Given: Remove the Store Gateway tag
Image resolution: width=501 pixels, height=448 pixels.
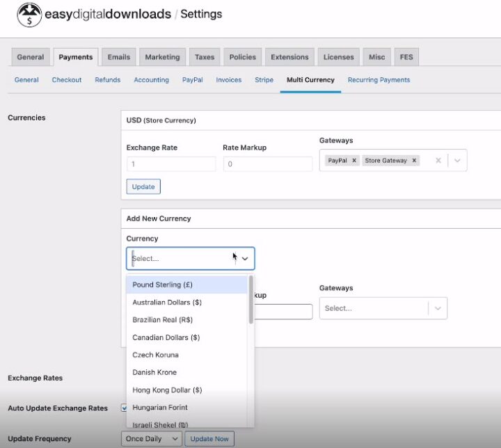Looking at the screenshot, I should point(414,161).
